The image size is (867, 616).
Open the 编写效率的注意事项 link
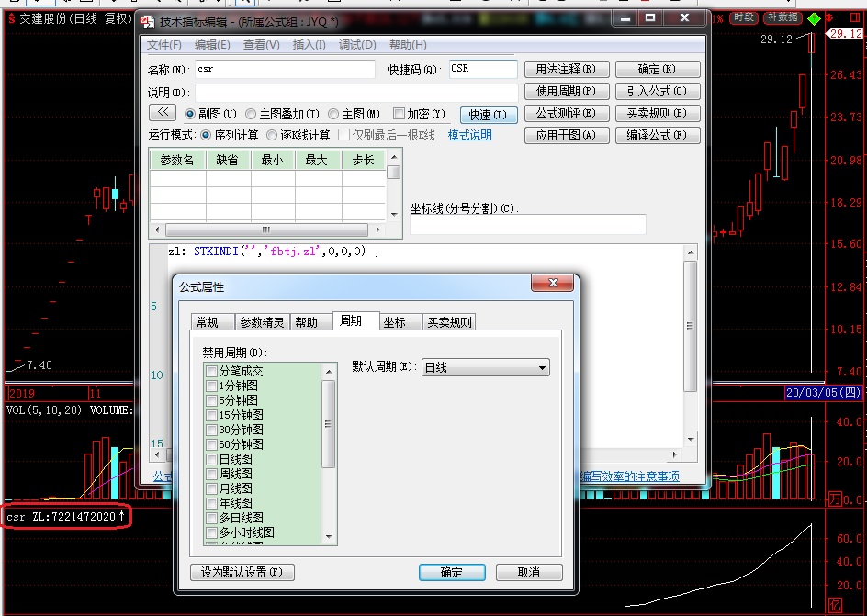pos(630,476)
